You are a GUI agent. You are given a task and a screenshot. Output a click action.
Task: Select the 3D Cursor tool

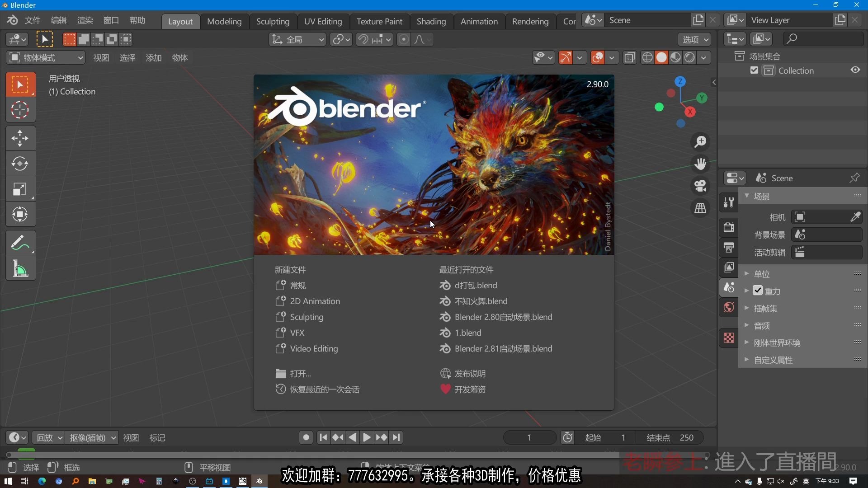point(20,110)
